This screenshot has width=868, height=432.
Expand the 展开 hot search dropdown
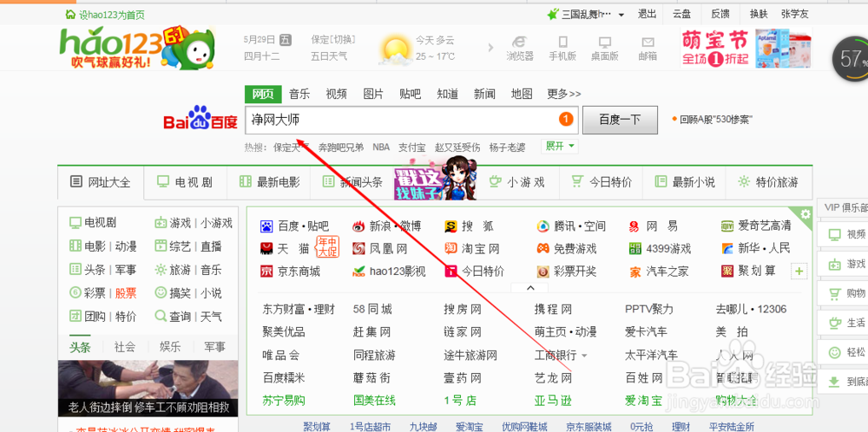560,146
